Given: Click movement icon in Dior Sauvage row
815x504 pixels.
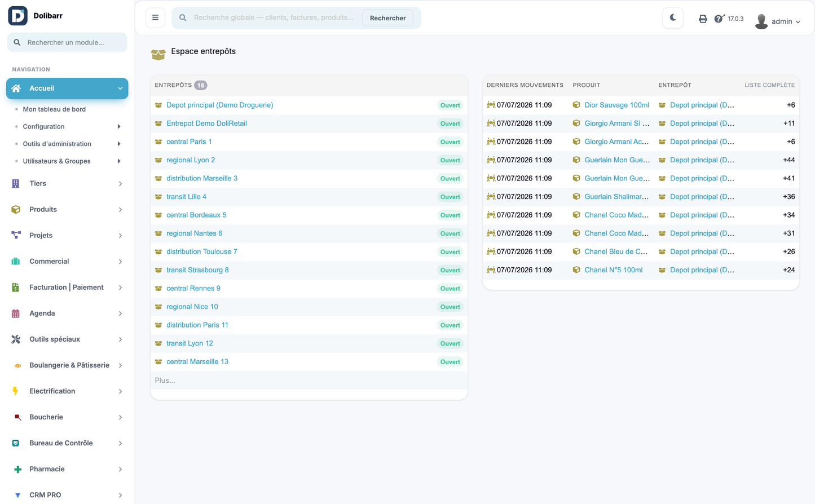Looking at the screenshot, I should 491,105.
